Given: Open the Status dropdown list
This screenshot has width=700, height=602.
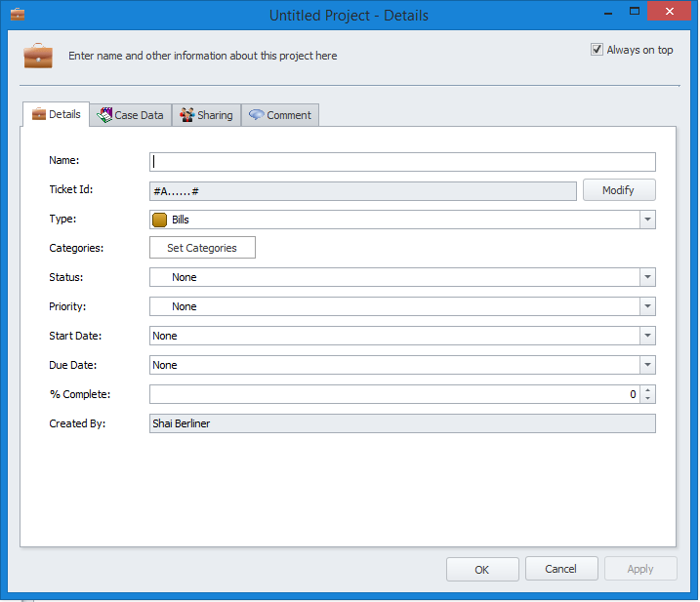Looking at the screenshot, I should coord(647,277).
